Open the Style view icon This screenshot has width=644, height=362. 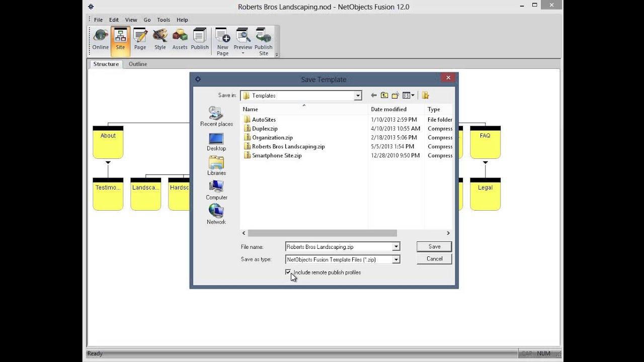[x=160, y=40]
